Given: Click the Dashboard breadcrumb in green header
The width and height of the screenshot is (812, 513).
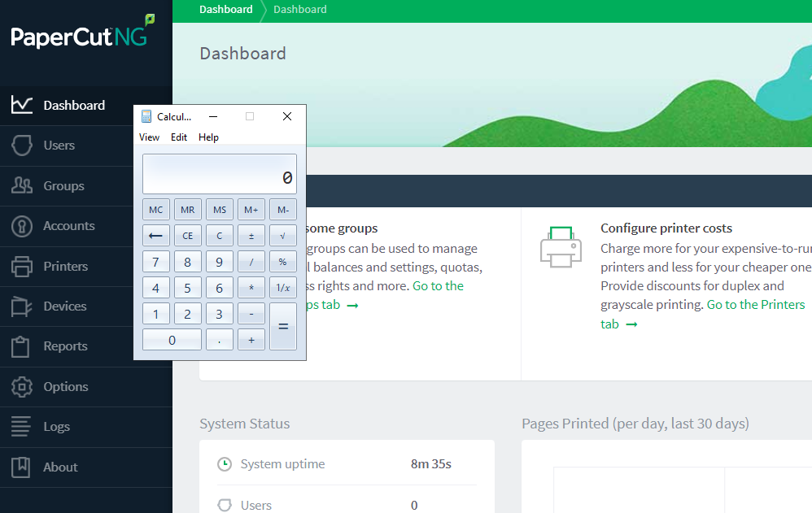Looking at the screenshot, I should tap(226, 10).
